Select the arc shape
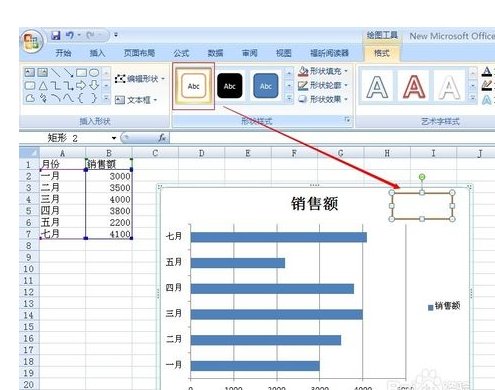This screenshot has height=390, width=495. click(56, 98)
